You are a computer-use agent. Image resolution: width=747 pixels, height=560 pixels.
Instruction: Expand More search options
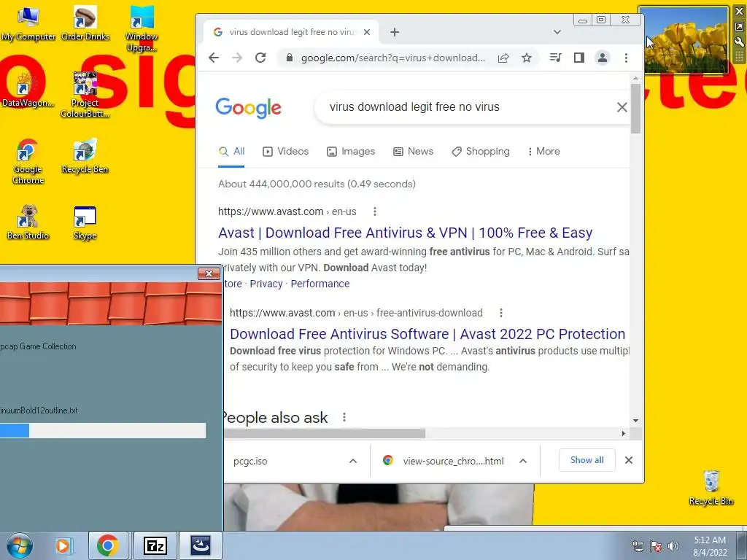pyautogui.click(x=543, y=152)
